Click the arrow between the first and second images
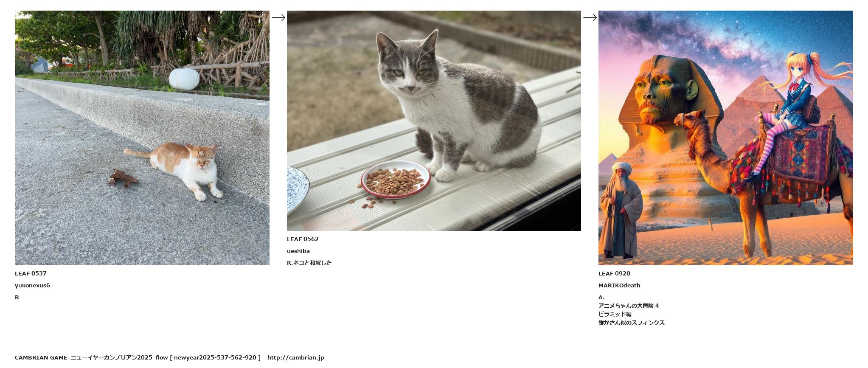The image size is (868, 368). tap(278, 17)
